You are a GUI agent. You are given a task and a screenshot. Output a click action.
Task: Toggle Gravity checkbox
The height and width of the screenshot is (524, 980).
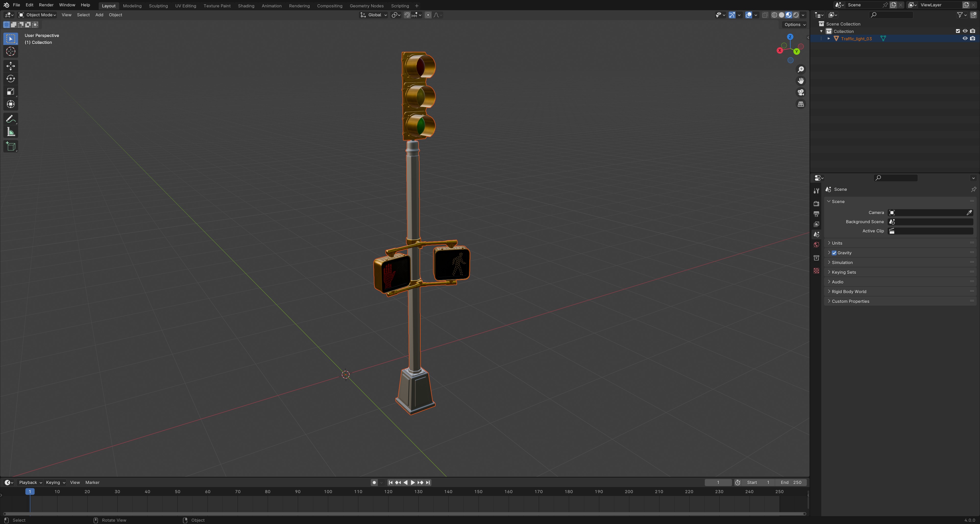point(834,253)
